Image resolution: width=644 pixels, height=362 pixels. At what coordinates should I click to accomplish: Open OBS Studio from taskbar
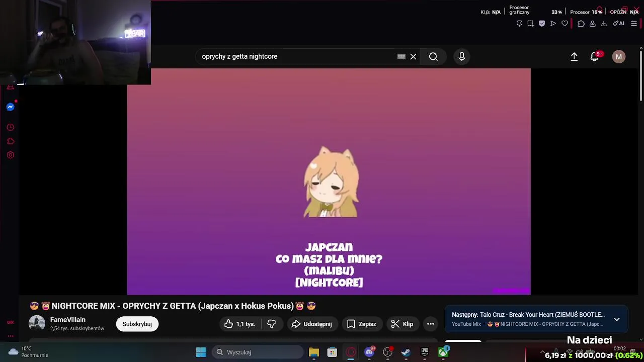click(387, 352)
